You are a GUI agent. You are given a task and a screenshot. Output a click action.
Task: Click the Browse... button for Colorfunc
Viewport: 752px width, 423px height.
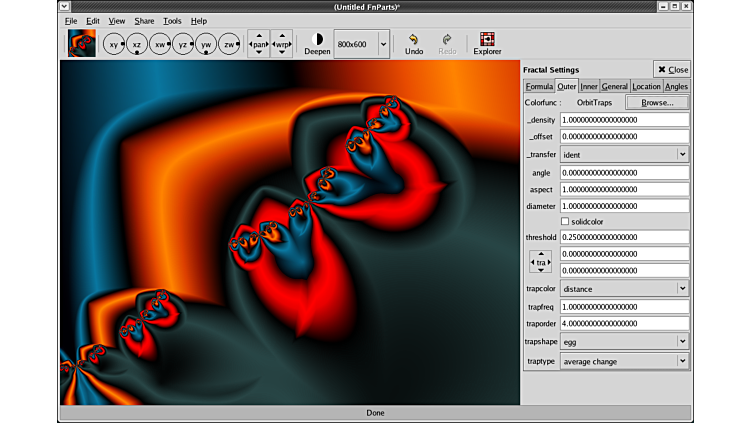point(657,103)
